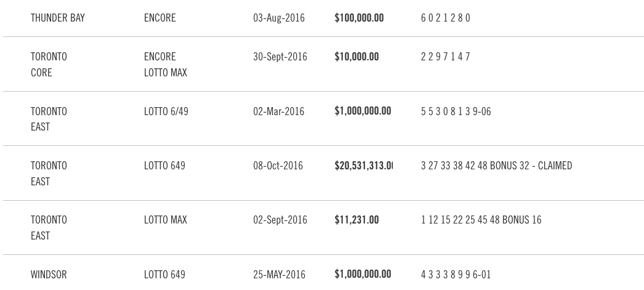Click the TORONTO CORE location cell

click(49, 65)
